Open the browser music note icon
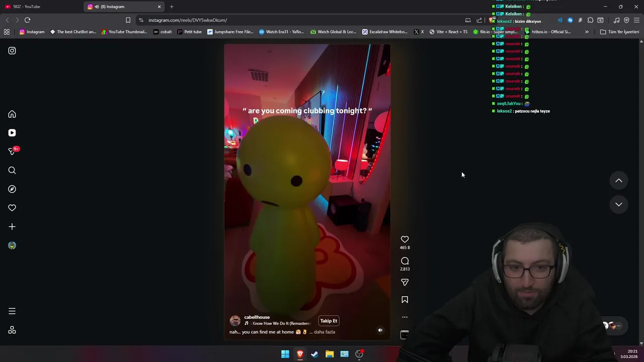 point(616,20)
